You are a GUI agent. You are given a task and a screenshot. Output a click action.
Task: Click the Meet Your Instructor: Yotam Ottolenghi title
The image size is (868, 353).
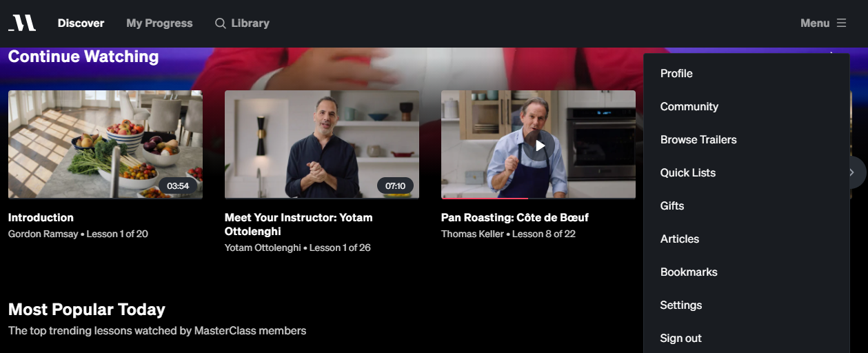click(x=299, y=224)
